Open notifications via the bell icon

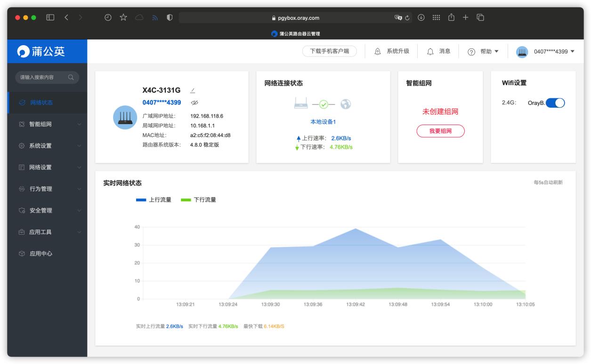point(429,51)
